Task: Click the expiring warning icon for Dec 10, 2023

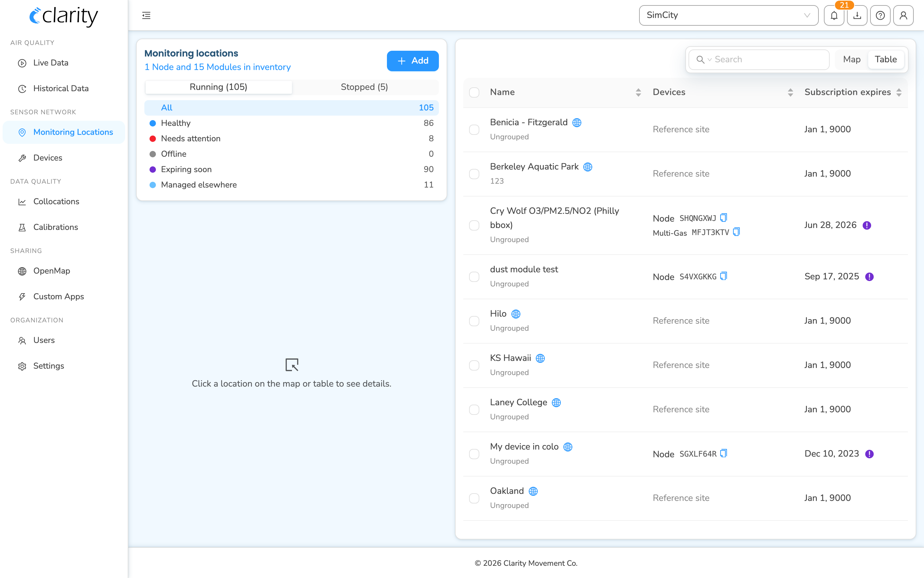Action: tap(869, 454)
